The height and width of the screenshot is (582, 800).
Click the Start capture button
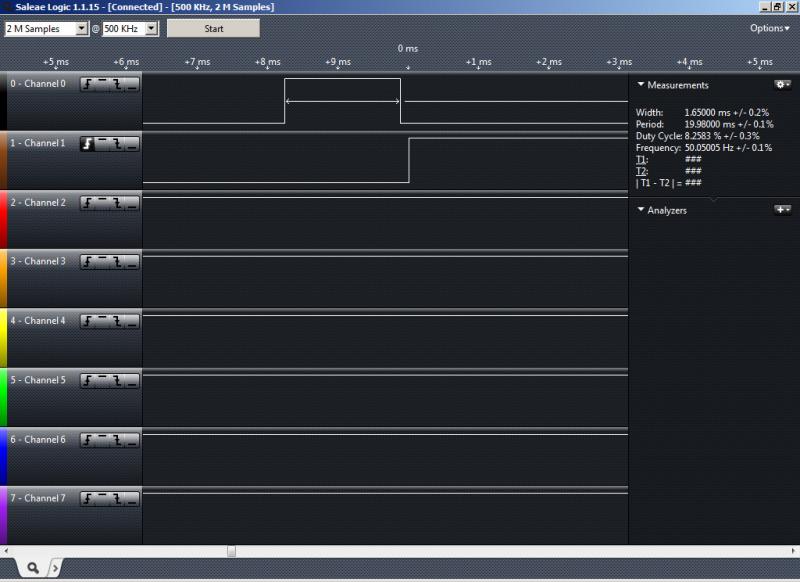pos(213,29)
